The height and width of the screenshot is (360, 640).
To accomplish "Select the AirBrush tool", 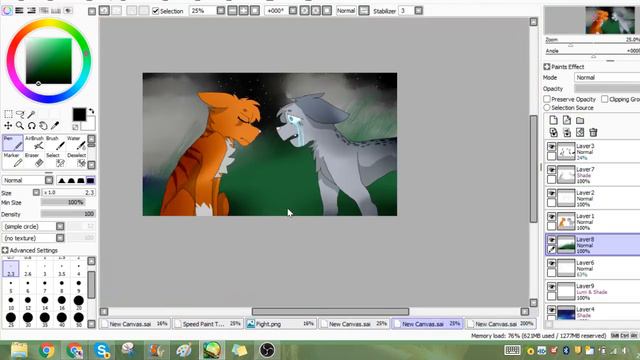I will click(x=34, y=143).
